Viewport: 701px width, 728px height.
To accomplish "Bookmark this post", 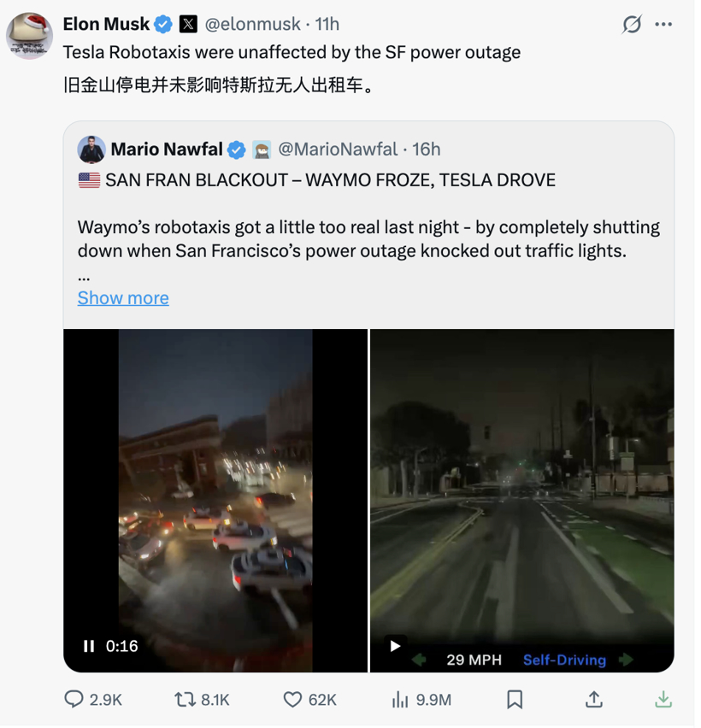I will coord(515,700).
